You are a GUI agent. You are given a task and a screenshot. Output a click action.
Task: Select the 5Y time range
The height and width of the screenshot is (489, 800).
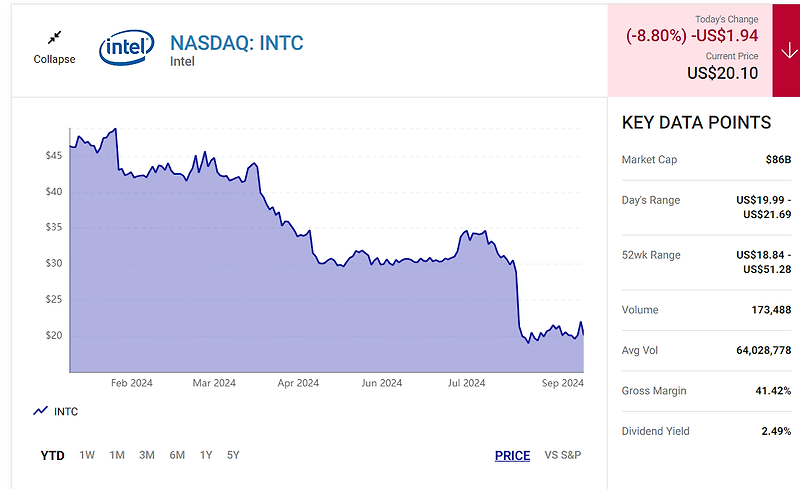click(233, 455)
